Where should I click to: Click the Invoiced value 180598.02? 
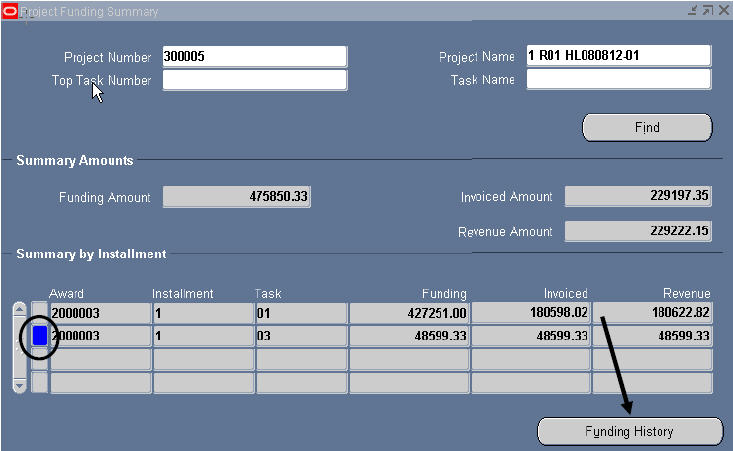(531, 312)
